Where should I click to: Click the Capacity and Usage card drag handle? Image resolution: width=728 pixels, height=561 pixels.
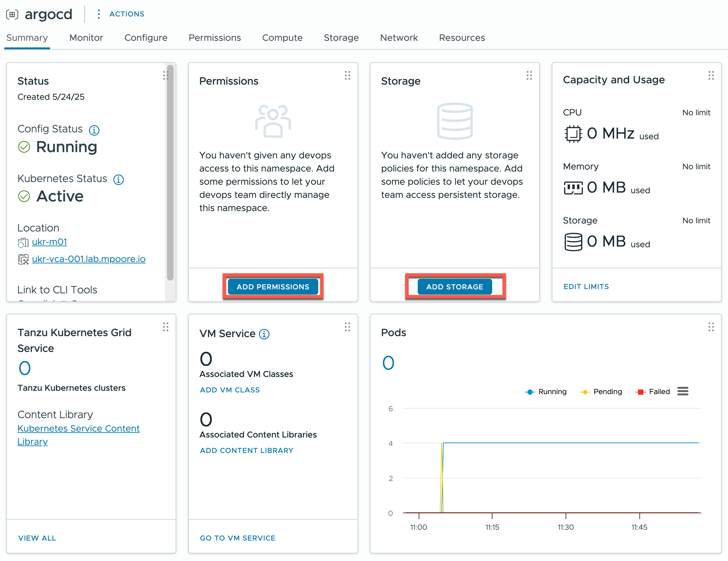pos(711,76)
